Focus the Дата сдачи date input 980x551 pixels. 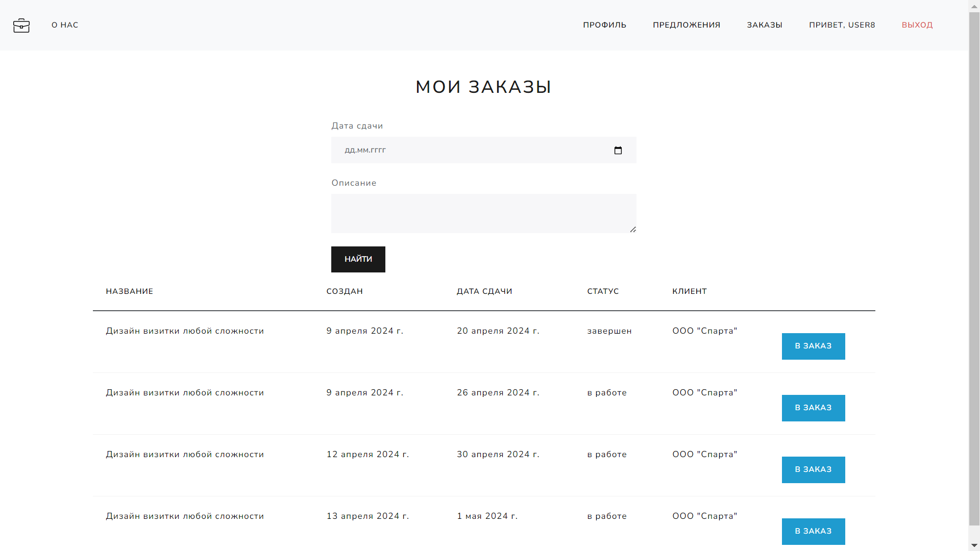(x=483, y=150)
